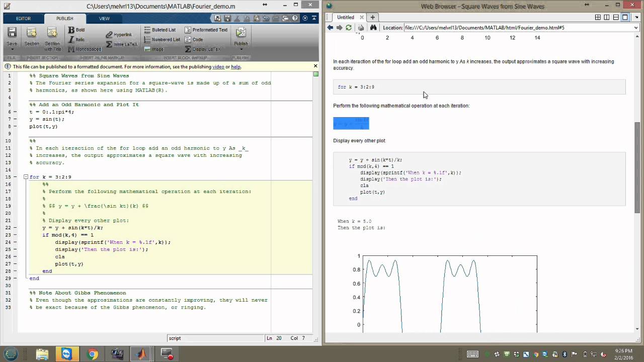Image resolution: width=644 pixels, height=362 pixels.
Task: Open the Help question mark icon
Action: [x=295, y=18]
